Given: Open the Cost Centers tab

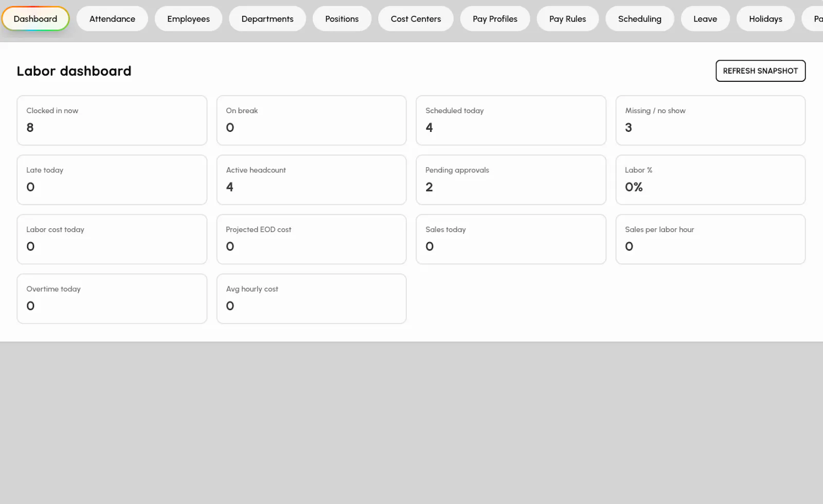Looking at the screenshot, I should (416, 19).
